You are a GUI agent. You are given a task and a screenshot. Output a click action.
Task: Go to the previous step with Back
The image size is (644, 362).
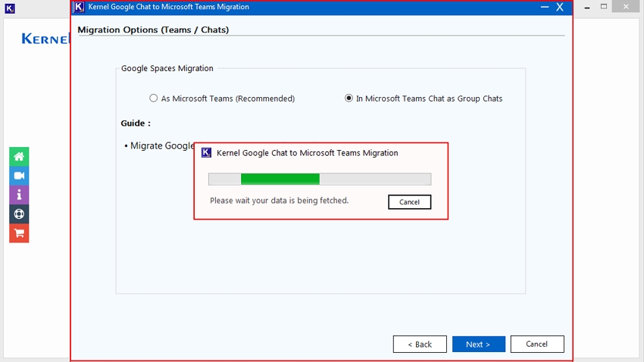[x=420, y=345]
